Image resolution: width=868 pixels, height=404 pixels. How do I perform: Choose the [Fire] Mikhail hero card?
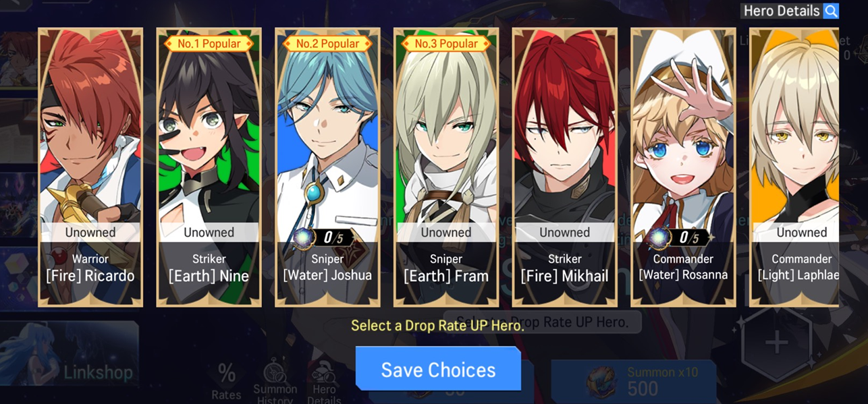pyautogui.click(x=565, y=167)
